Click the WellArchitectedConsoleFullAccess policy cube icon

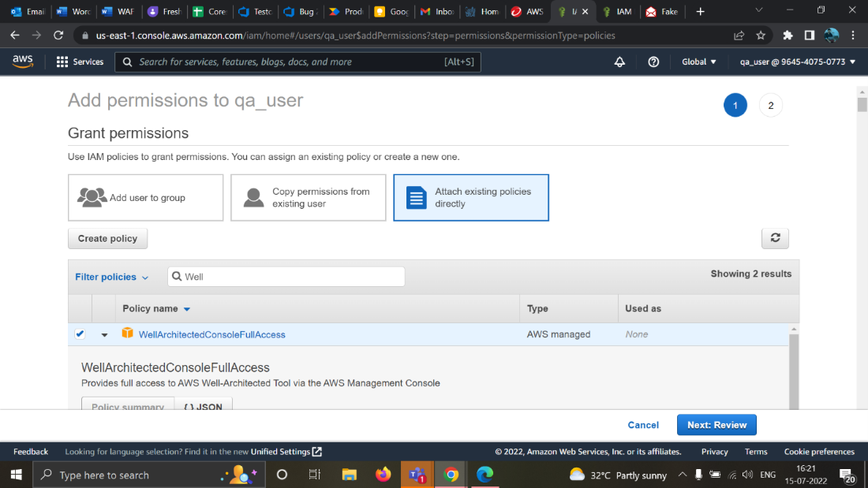pyautogui.click(x=127, y=333)
